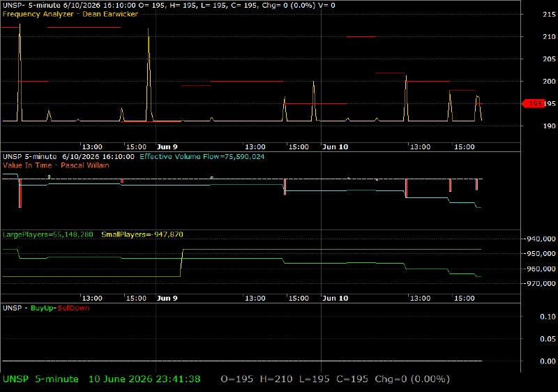Viewport: 558px width, 392px height.
Task: Click the 190 price axis label
Action: 549,126
